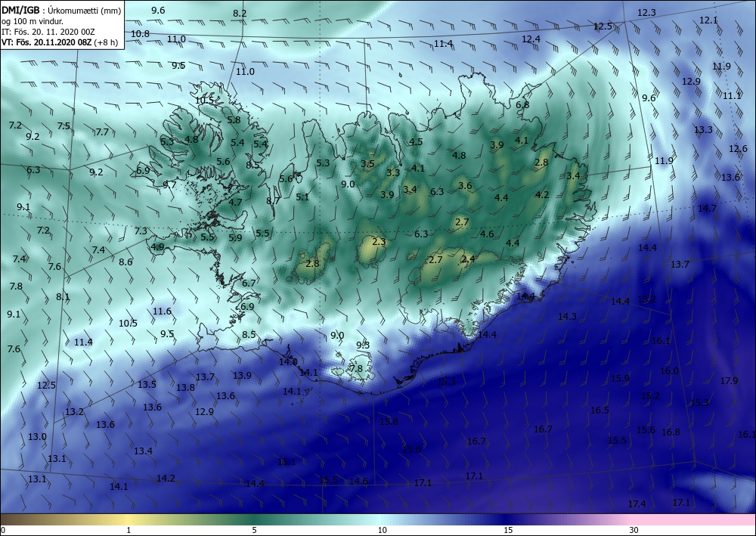The width and height of the screenshot is (756, 536).
Task: Pick the 11.6 value label
Action: 162,311
